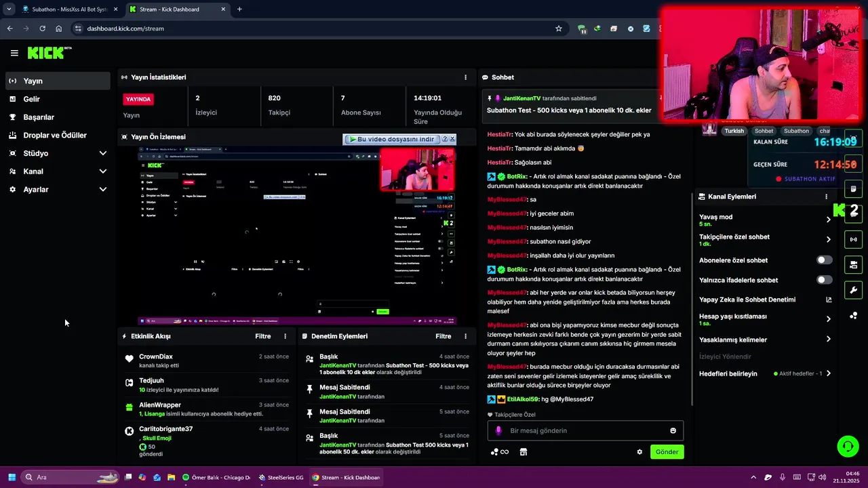Viewport: 868px width, 488px height.
Task: Open a new browser tab
Action: tap(239, 9)
